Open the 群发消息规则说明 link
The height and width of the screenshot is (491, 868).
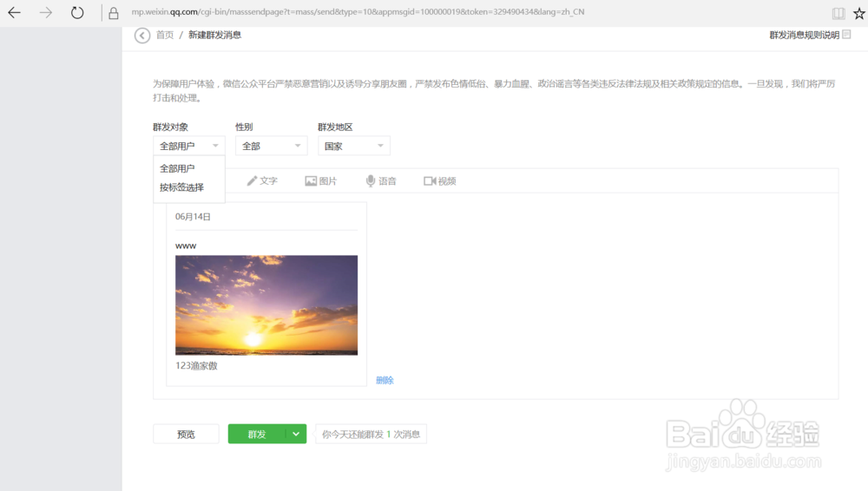805,35
